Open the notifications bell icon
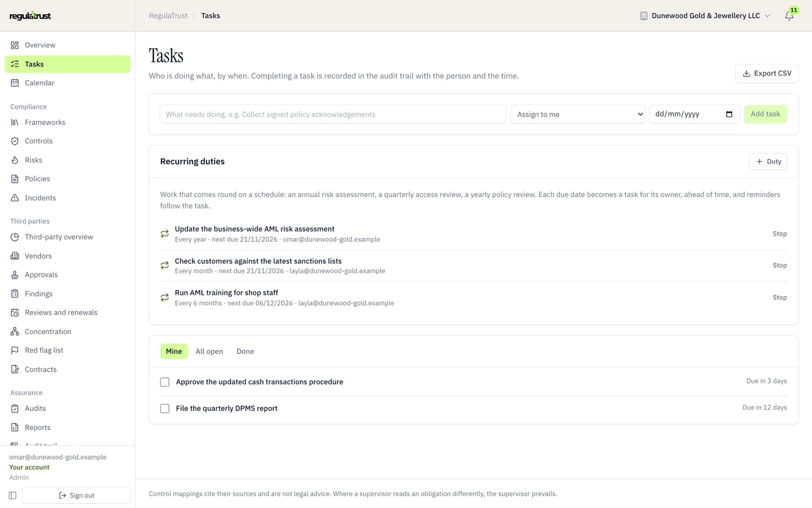Viewport: 812px width, 508px height. (x=789, y=16)
